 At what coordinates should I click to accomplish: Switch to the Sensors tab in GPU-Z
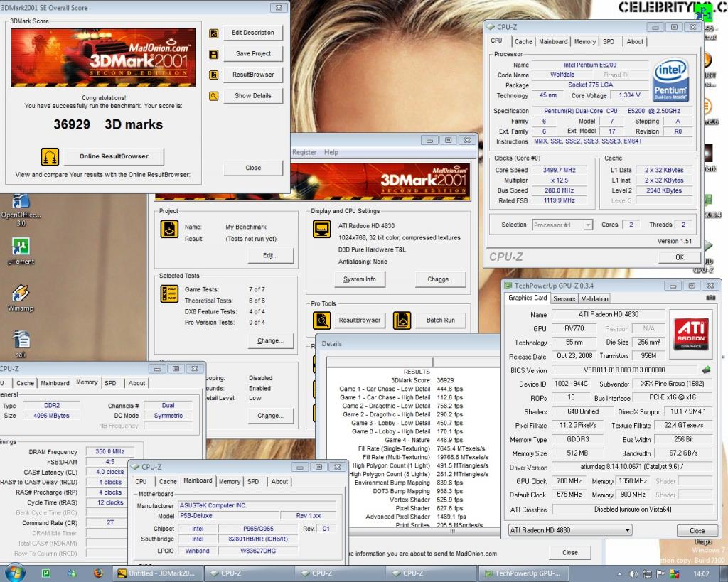pyautogui.click(x=564, y=299)
